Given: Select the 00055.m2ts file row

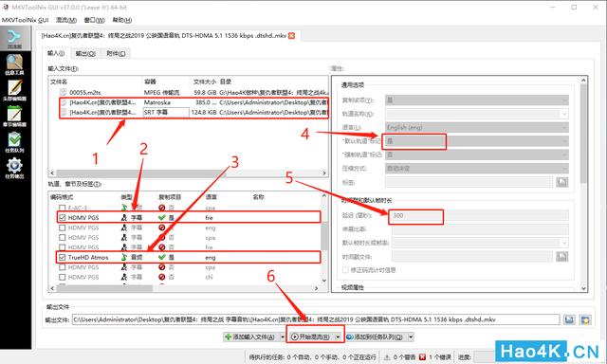Looking at the screenshot, I should click(189, 93).
